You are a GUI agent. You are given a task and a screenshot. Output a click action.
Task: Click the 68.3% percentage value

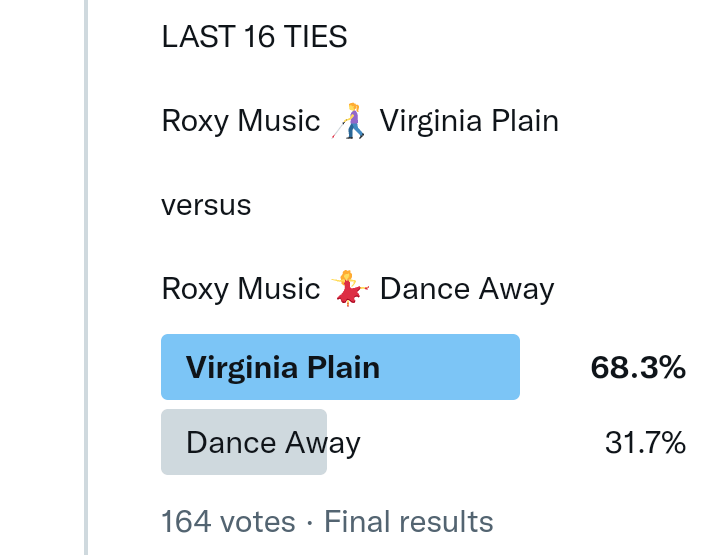click(638, 367)
